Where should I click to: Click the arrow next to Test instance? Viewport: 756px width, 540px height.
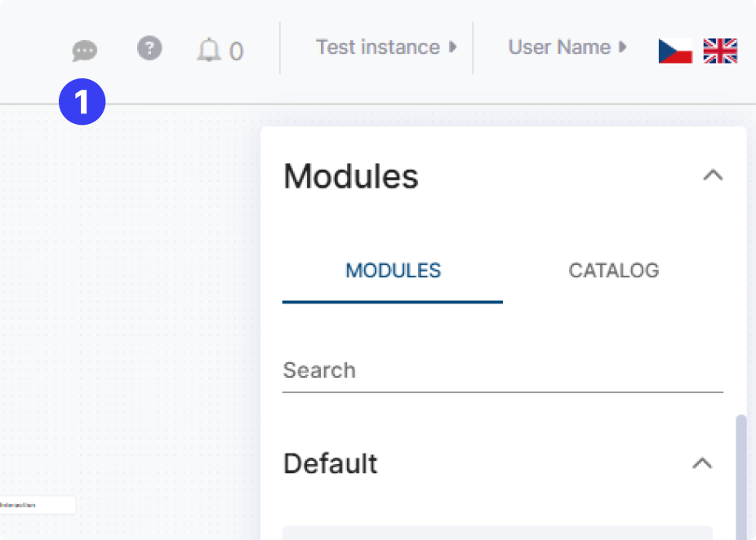click(453, 47)
